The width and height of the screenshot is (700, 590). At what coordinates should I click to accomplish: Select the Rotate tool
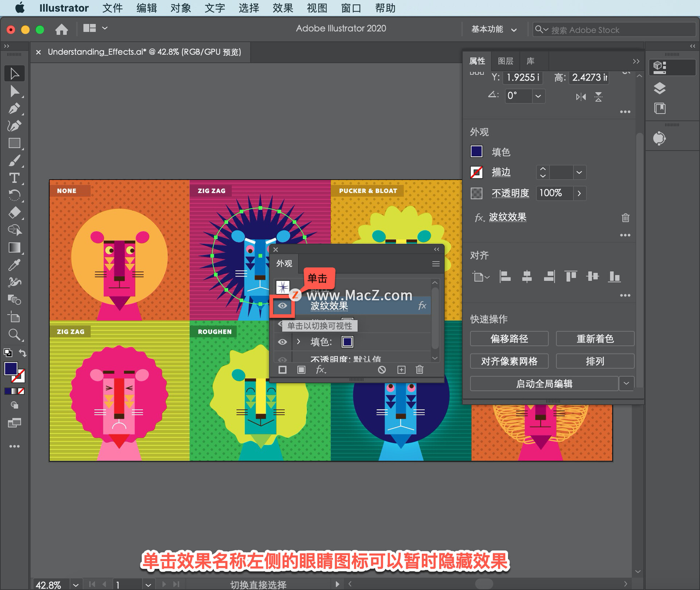15,195
